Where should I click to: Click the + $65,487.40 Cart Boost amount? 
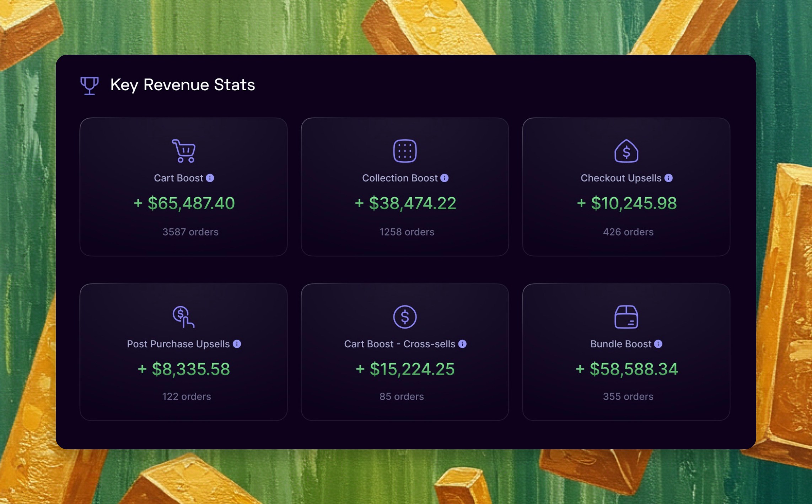tap(184, 203)
